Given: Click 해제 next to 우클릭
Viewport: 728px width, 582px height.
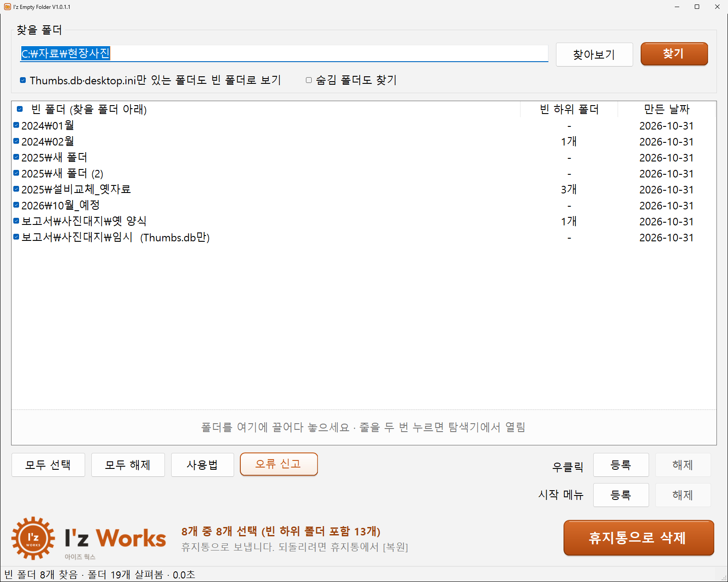Looking at the screenshot, I should [x=683, y=465].
